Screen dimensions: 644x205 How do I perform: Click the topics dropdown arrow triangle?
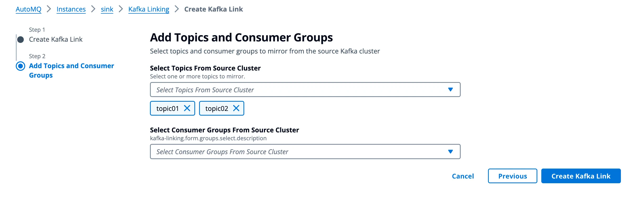[x=450, y=89]
